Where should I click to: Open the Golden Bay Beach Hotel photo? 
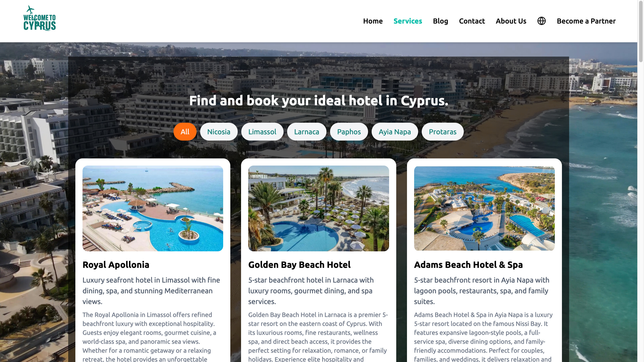tap(318, 208)
